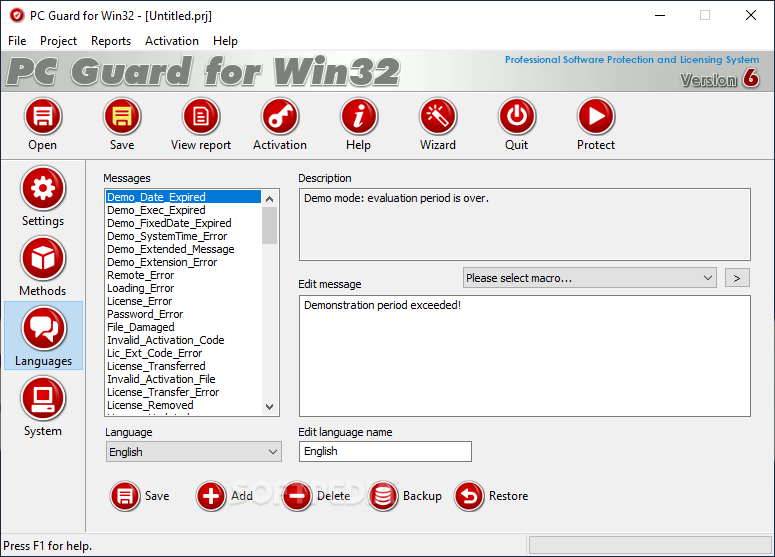Image resolution: width=775 pixels, height=557 pixels.
Task: Launch the Wizard tool
Action: tap(438, 117)
